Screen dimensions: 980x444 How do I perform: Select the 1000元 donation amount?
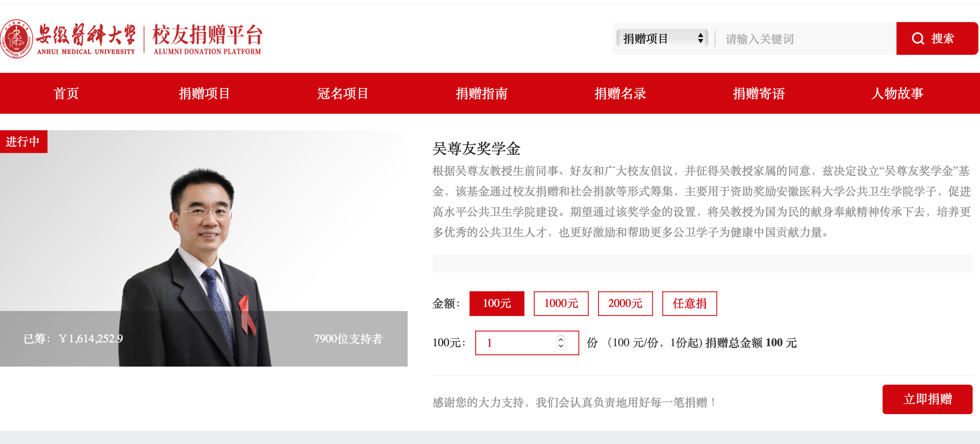[x=560, y=304]
